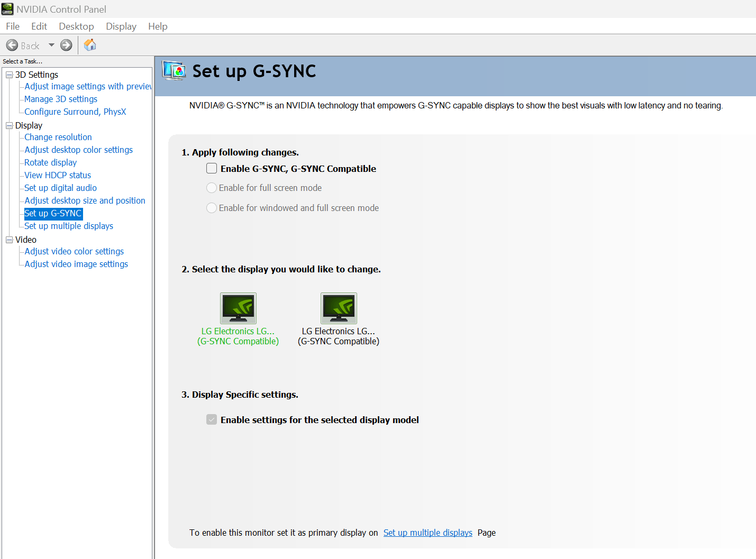Click the Back arrow icon
Viewport: 756px width, 559px height.
12,45
